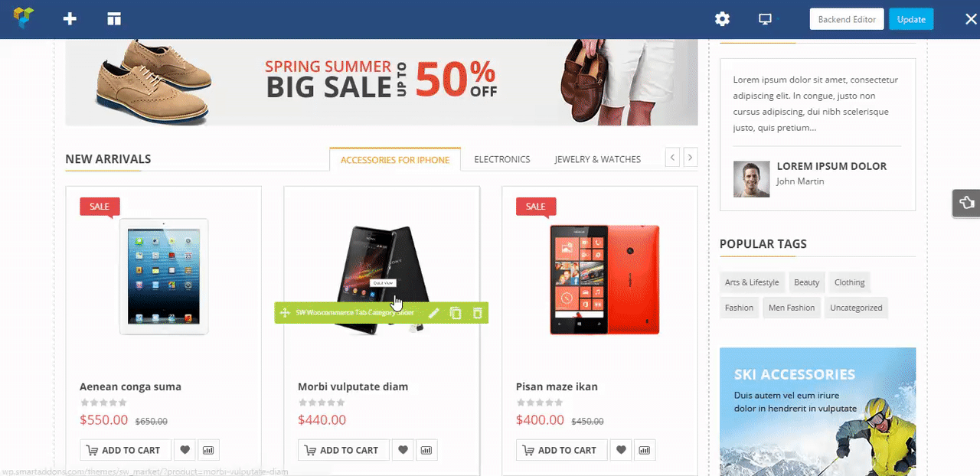Select the Jewelry & Watches tab

click(598, 159)
